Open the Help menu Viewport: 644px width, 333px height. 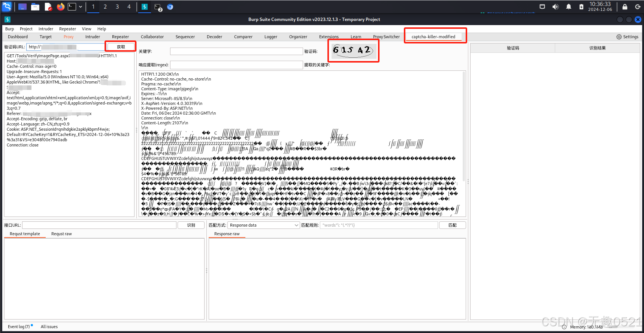coord(102,29)
